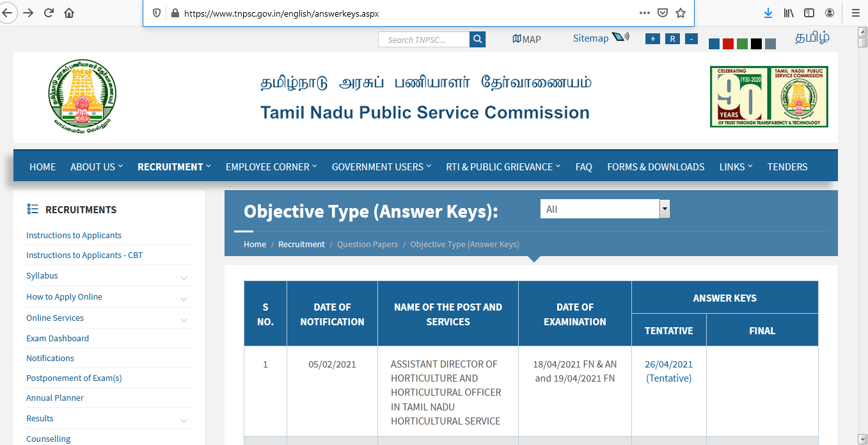Open the EMPLOYEE CORNER menu
The image size is (868, 445).
271,166
